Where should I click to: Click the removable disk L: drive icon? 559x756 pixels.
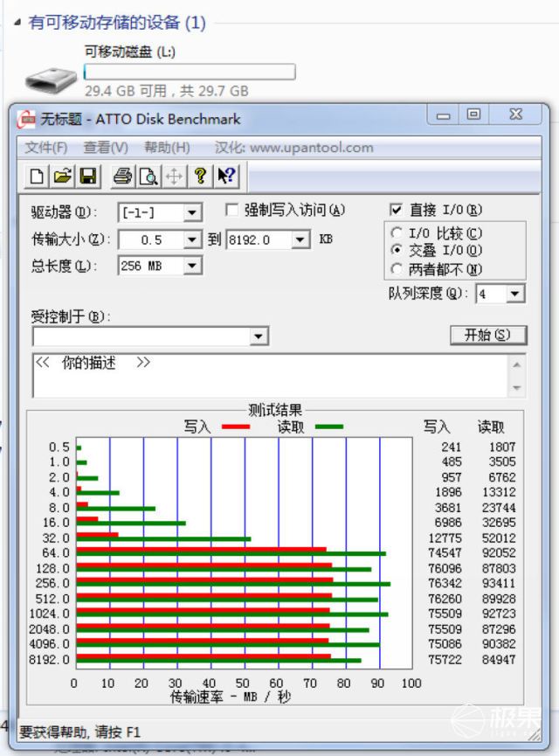(x=51, y=80)
